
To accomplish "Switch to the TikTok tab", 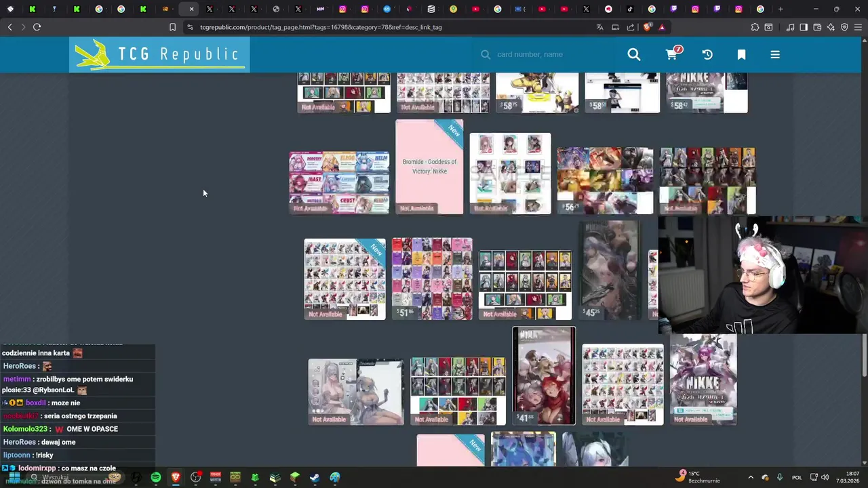I will click(x=630, y=9).
